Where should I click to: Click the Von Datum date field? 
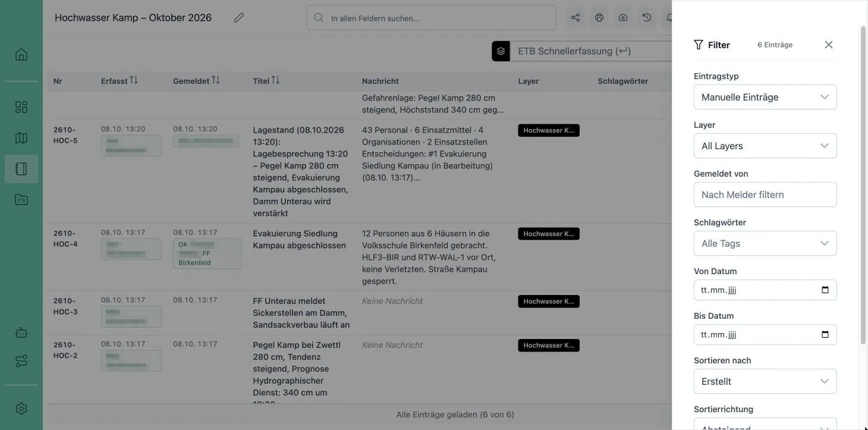coord(765,290)
